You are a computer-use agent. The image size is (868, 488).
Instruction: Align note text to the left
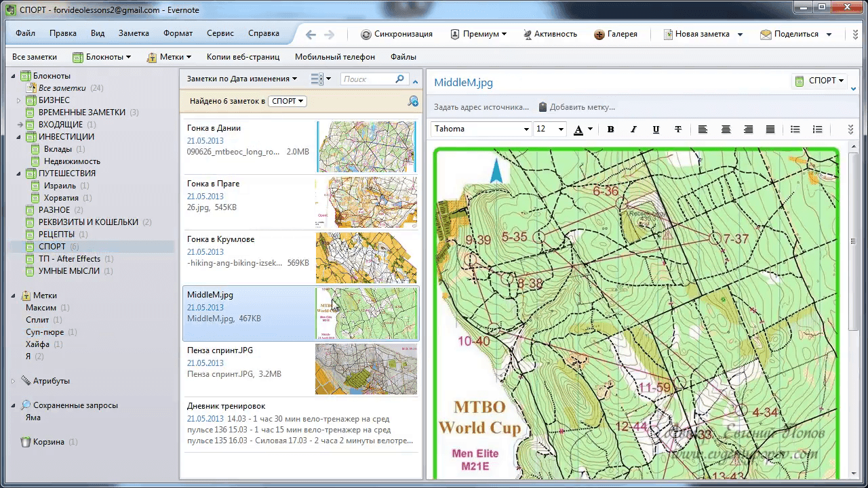(703, 129)
